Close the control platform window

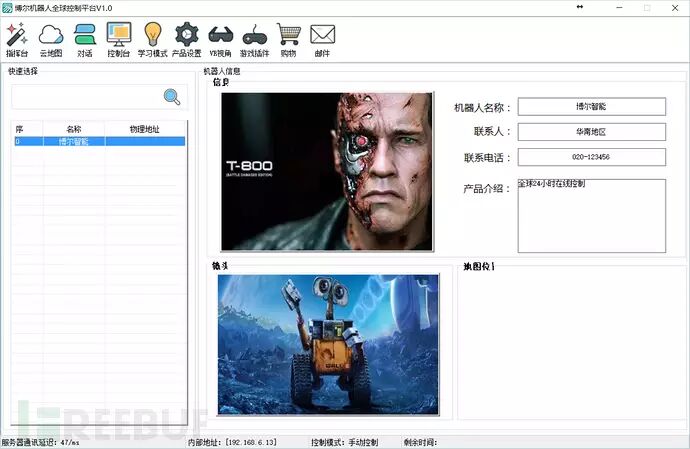pyautogui.click(x=675, y=8)
